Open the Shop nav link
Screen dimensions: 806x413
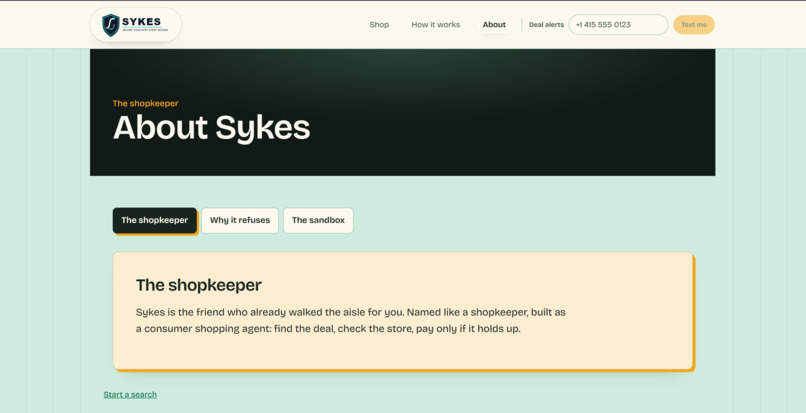click(x=379, y=25)
